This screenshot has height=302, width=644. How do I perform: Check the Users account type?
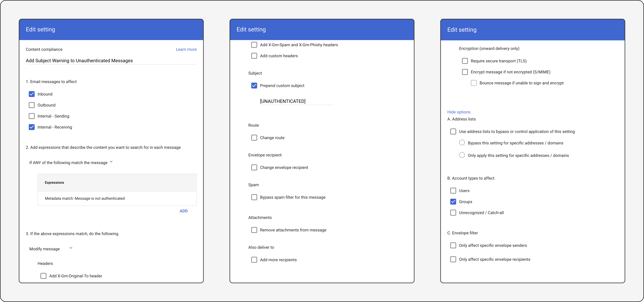click(453, 190)
